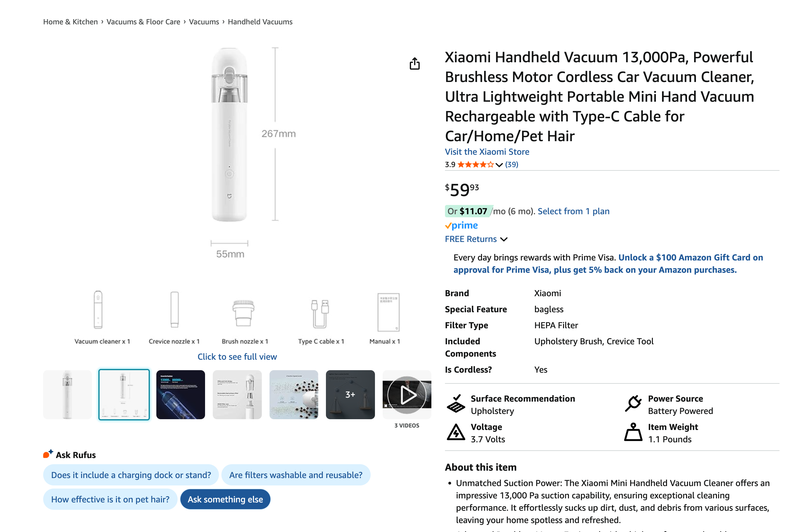Ask if filters are washable and reusable
790x532 pixels.
coord(296,475)
